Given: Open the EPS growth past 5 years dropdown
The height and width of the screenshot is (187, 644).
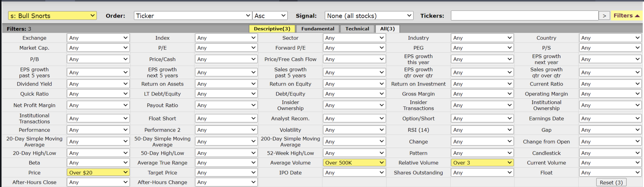Looking at the screenshot, I should tap(98, 72).
